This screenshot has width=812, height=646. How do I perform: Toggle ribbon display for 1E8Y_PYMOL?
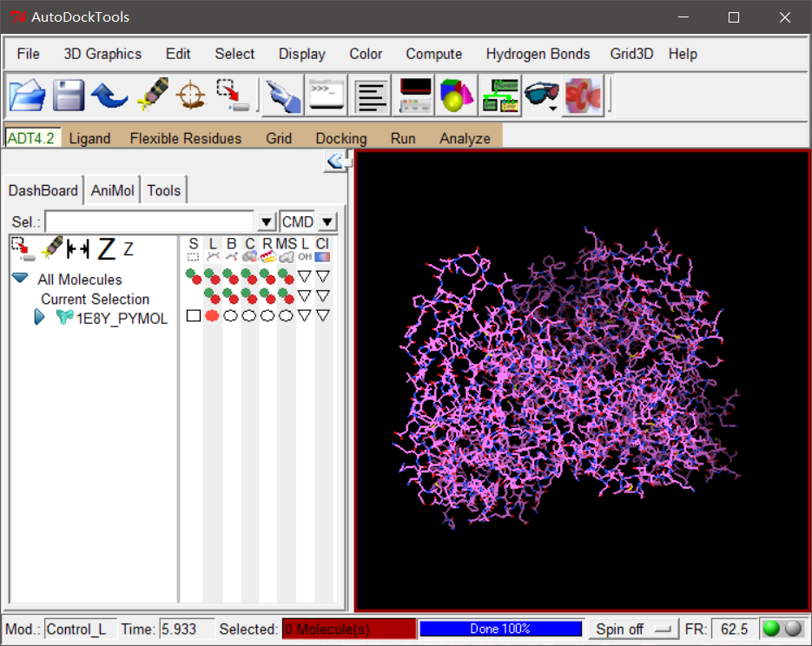pyautogui.click(x=267, y=316)
